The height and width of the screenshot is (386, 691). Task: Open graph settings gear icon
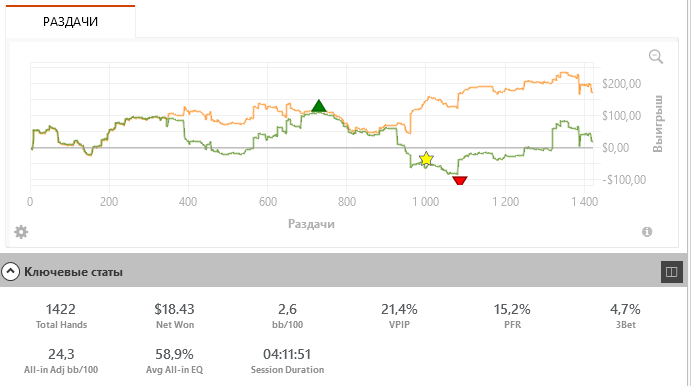(21, 232)
